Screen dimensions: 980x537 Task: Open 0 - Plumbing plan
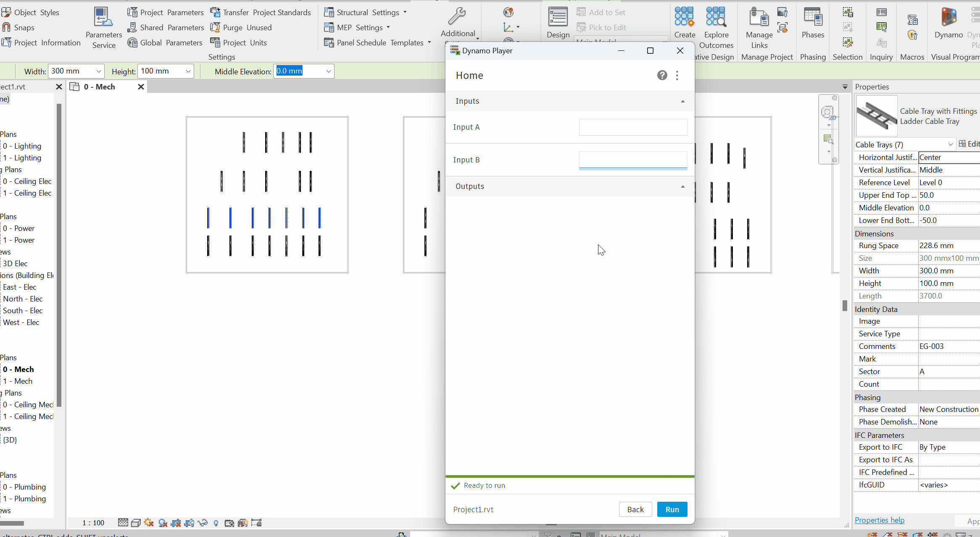click(24, 487)
